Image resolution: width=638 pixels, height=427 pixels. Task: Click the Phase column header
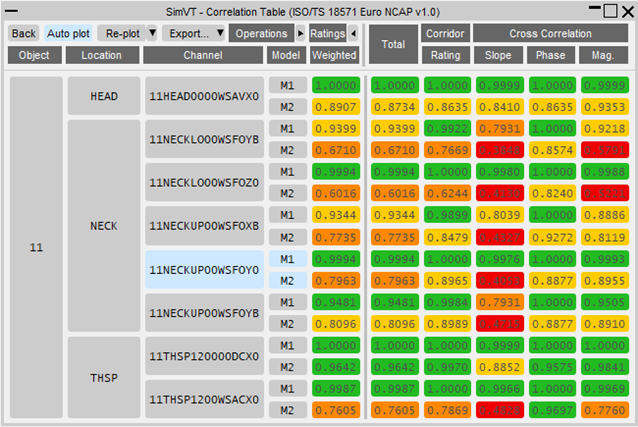tap(551, 55)
